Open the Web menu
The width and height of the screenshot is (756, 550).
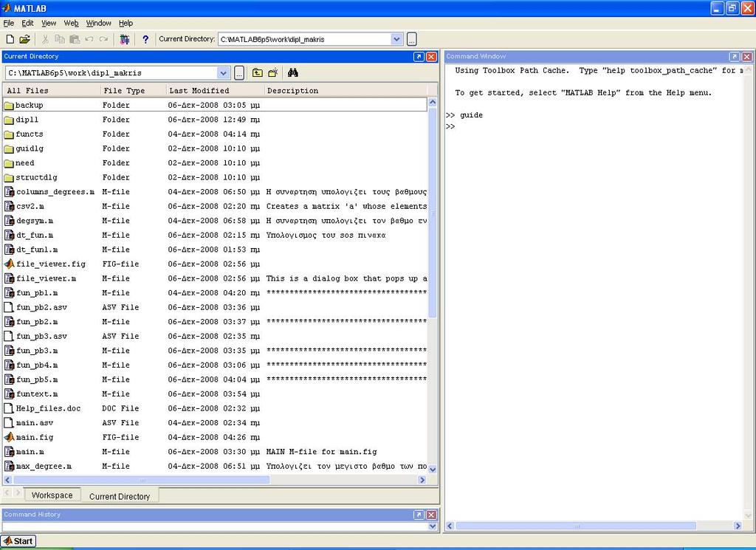coord(71,23)
